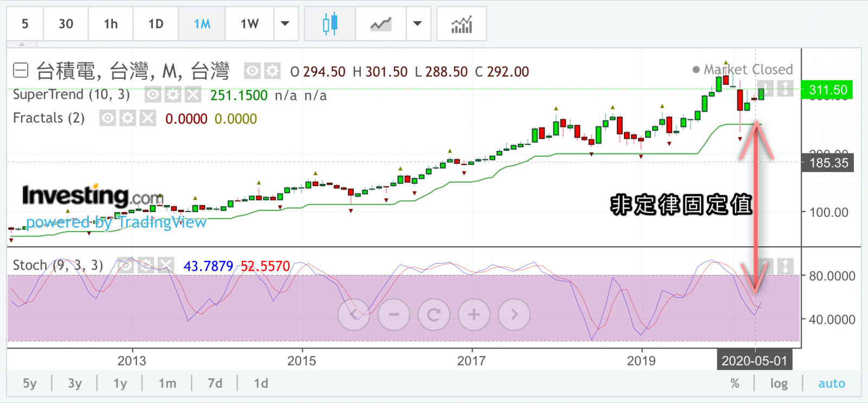This screenshot has width=868, height=403.
Task: Set time range to 7d
Action: point(215,383)
